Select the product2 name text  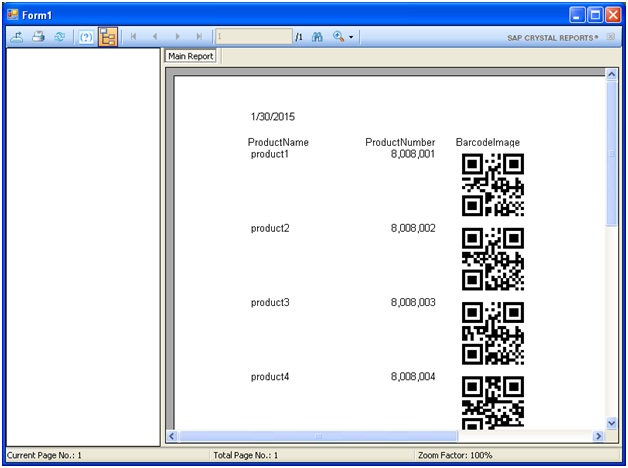coord(270,228)
